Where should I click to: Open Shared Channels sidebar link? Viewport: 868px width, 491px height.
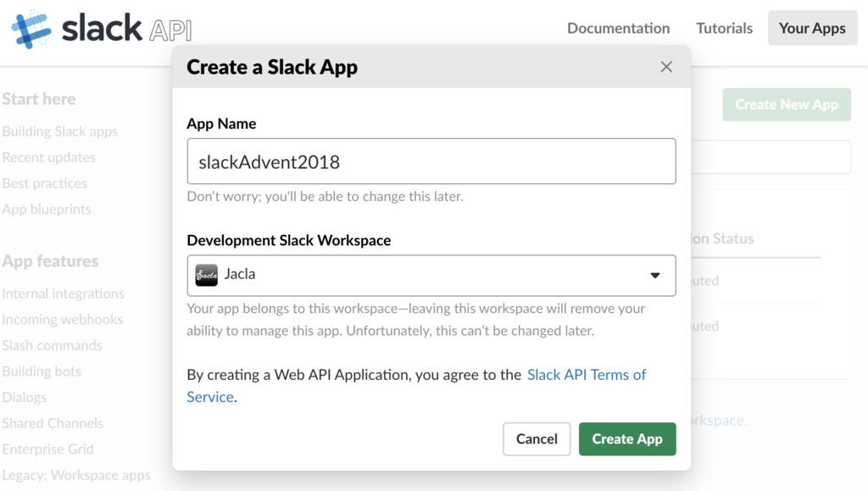pyautogui.click(x=53, y=423)
